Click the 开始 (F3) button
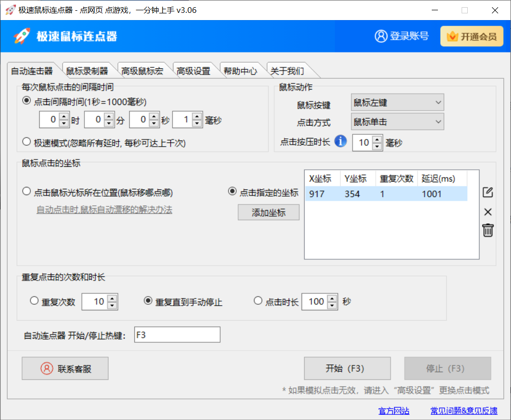The height and width of the screenshot is (420, 511). (x=347, y=368)
